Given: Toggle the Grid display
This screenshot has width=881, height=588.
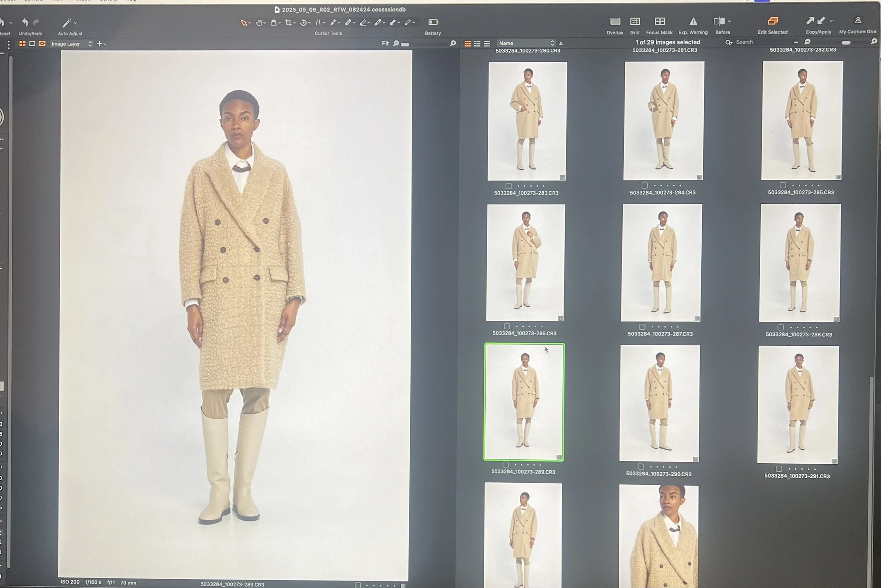Looking at the screenshot, I should click(x=635, y=21).
